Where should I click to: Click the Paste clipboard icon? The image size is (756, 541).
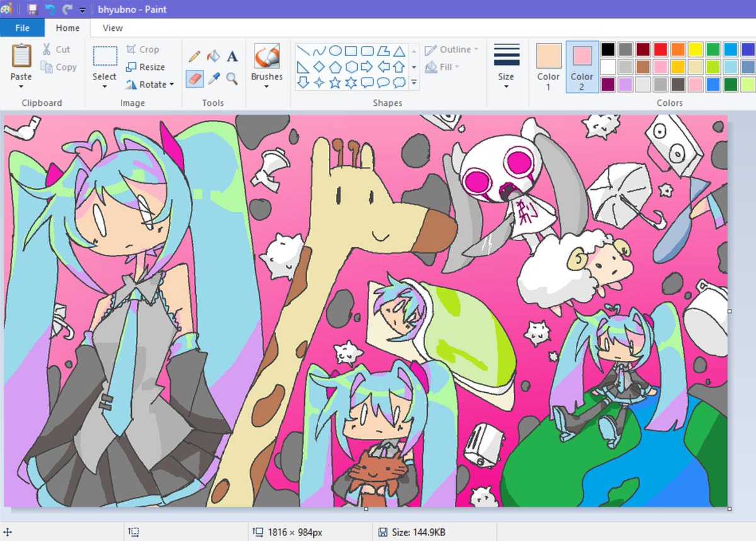pos(21,56)
